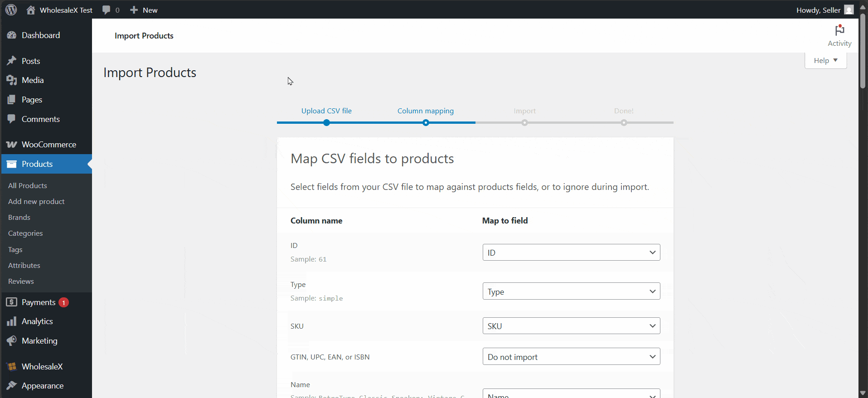
Task: Click the Comments speech bubble sidebar icon
Action: pos(12,119)
